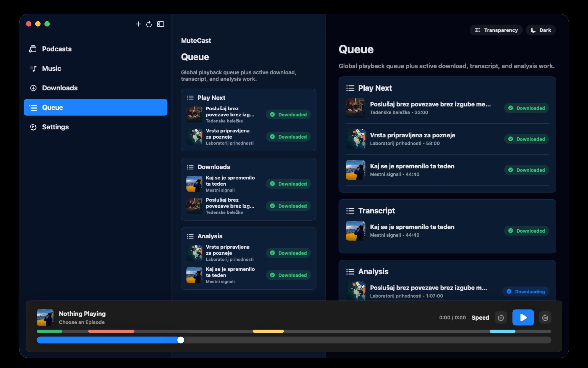The height and width of the screenshot is (368, 588).
Task: Open middle Downloads 'Poslušaj brez' episode
Action: tap(248, 206)
